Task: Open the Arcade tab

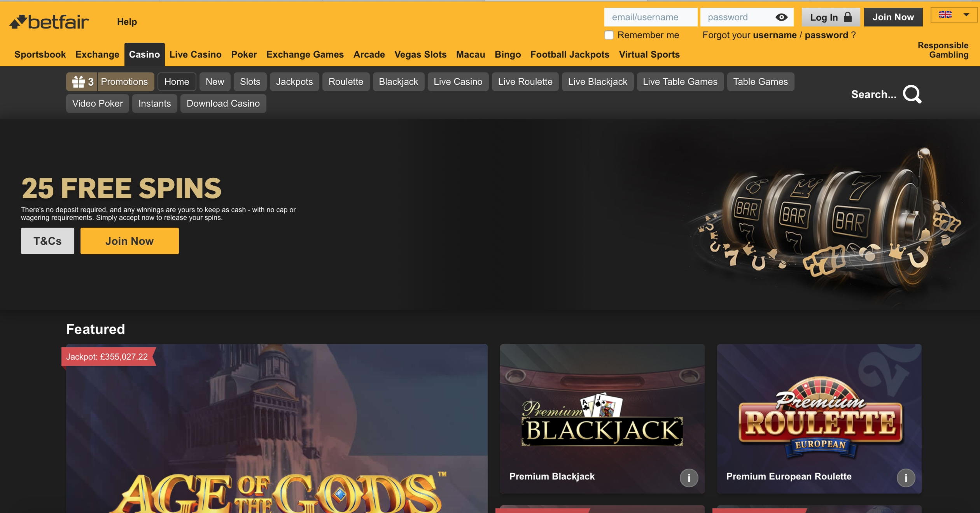Action: coord(369,54)
